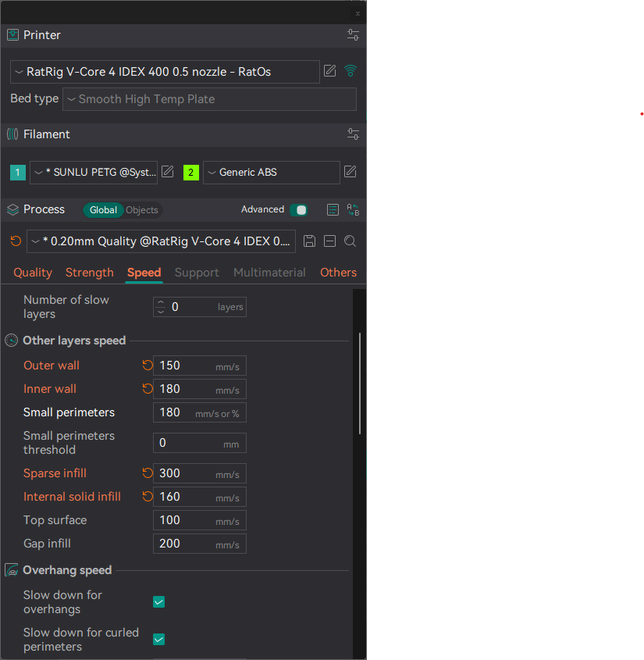Image resolution: width=644 pixels, height=660 pixels.
Task: Open the process settings list icon
Action: tap(333, 209)
